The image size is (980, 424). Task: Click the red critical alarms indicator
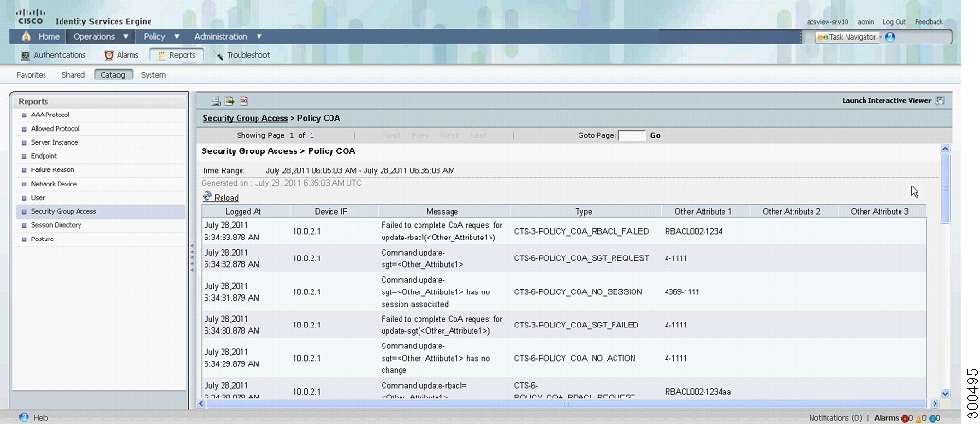click(x=905, y=418)
